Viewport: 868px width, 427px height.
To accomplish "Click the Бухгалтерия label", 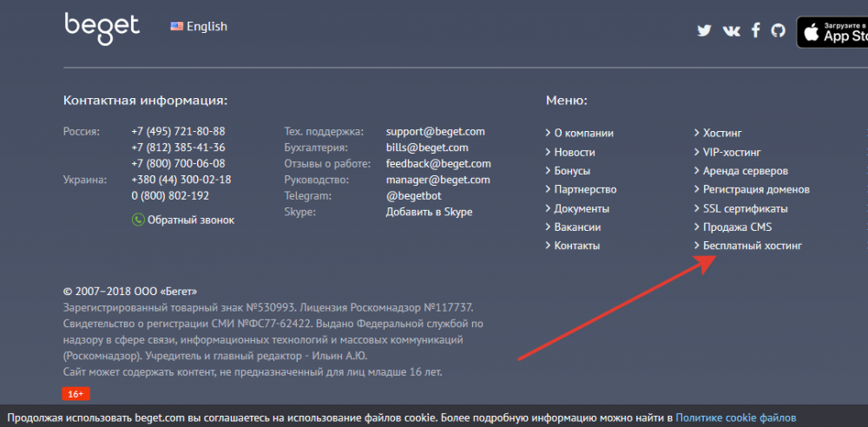I will point(316,148).
